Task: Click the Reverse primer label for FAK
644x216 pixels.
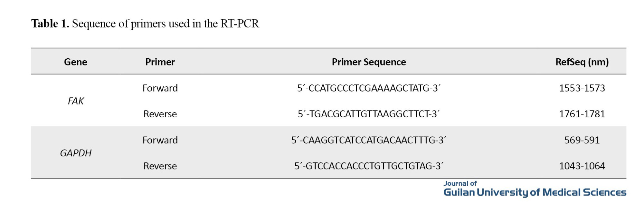Action: (x=160, y=114)
